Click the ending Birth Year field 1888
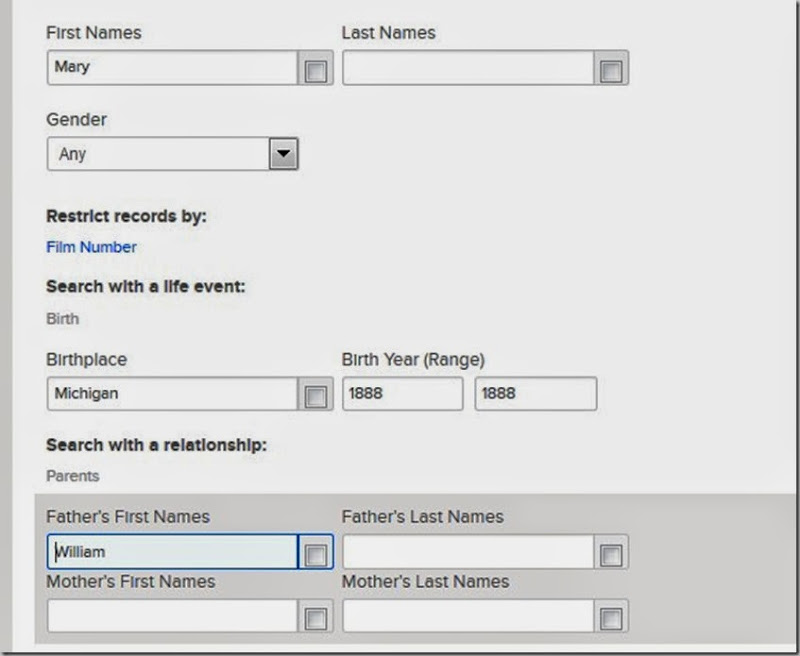Screen dimensions: 800x656 click(536, 393)
